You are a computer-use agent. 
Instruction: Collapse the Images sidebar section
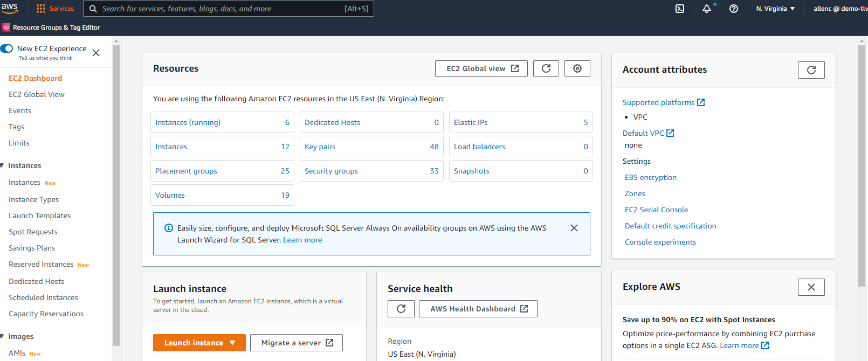[3, 336]
